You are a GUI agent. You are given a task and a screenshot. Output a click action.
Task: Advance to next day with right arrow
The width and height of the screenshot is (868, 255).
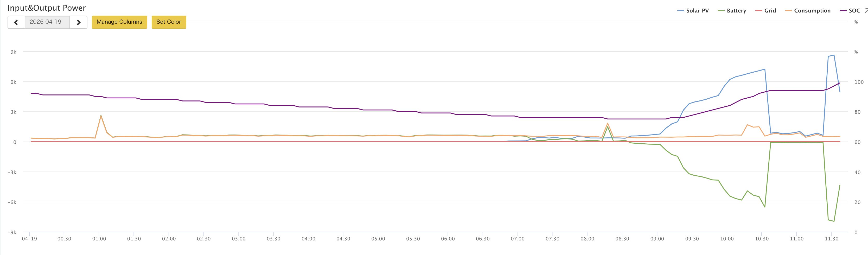point(79,22)
